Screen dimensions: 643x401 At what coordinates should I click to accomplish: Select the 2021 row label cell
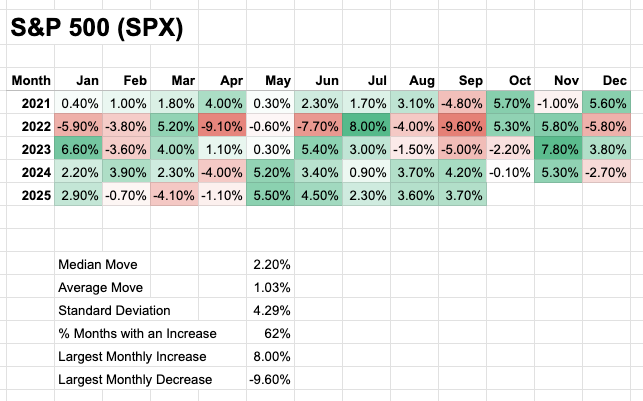pyautogui.click(x=28, y=104)
